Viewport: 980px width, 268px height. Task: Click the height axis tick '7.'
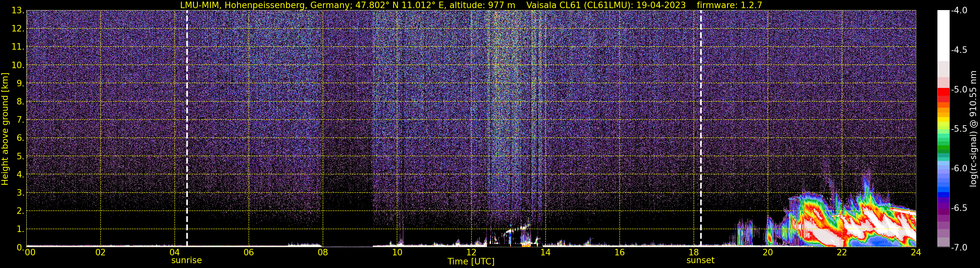pyautogui.click(x=20, y=120)
